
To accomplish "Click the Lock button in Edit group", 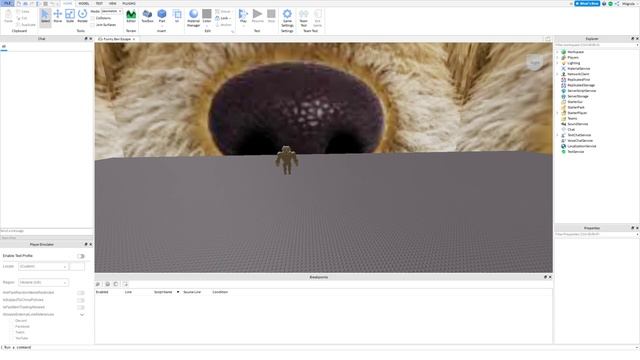I will pos(224,18).
